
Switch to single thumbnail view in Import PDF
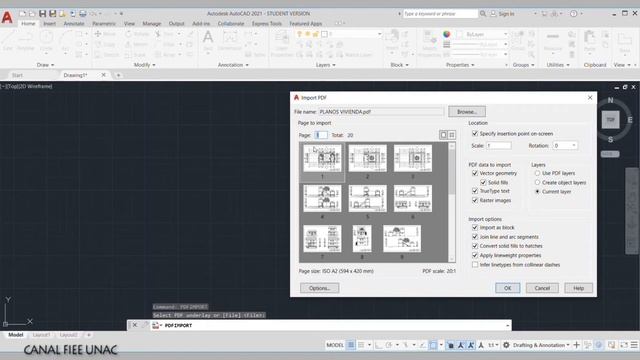click(443, 135)
